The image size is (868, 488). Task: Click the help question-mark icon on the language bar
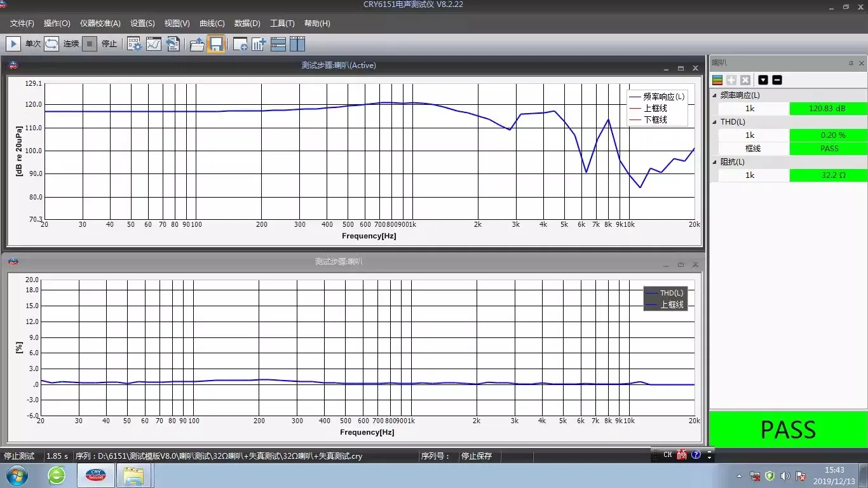coord(696,455)
